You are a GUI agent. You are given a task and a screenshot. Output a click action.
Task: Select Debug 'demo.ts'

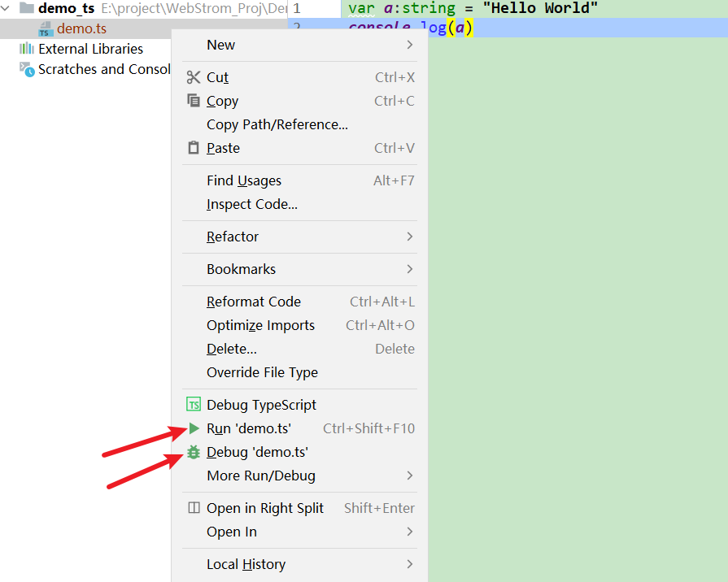[299, 452]
